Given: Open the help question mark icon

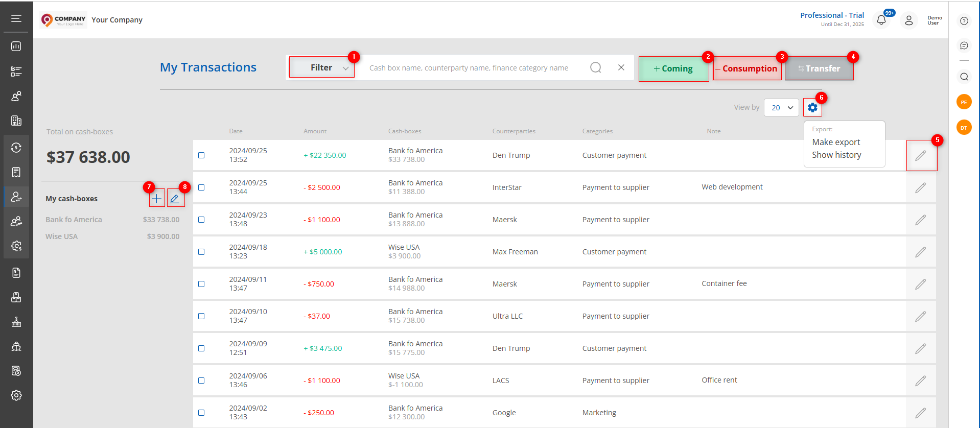Looking at the screenshot, I should tap(964, 21).
